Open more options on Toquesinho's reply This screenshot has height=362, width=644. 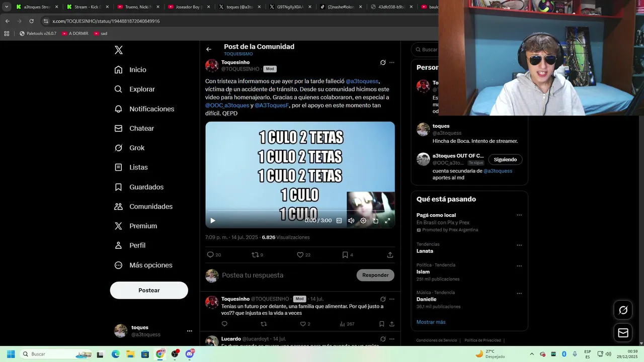(x=392, y=299)
